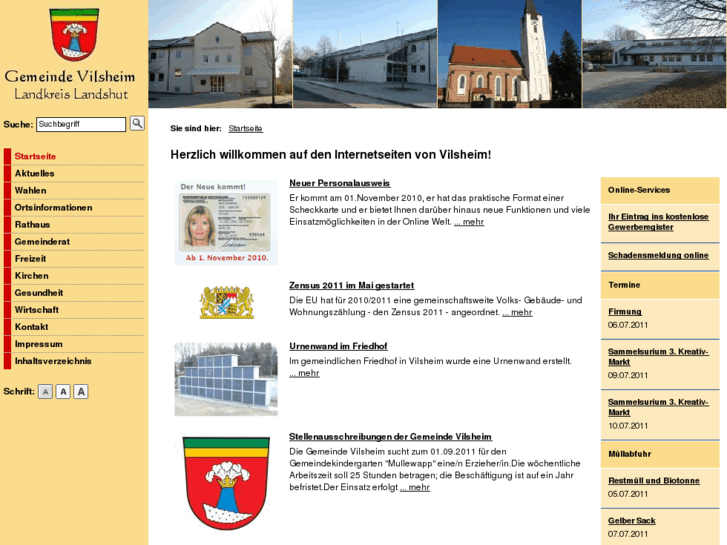The height and width of the screenshot is (545, 727).
Task: Open the kostenlose Gewerberegister entry link
Action: (658, 222)
